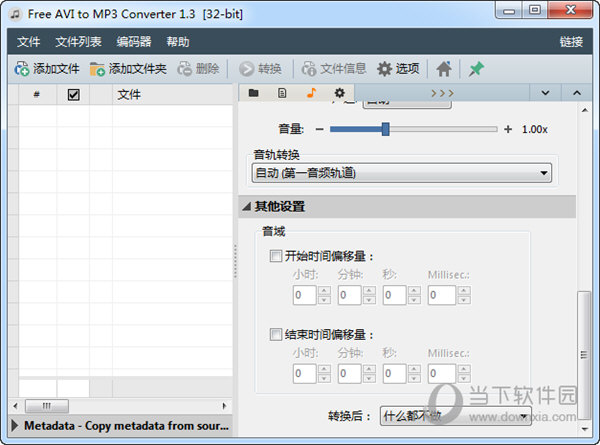Click the end offset 秒 seconds field
This screenshot has height=445, width=600.
click(x=395, y=373)
